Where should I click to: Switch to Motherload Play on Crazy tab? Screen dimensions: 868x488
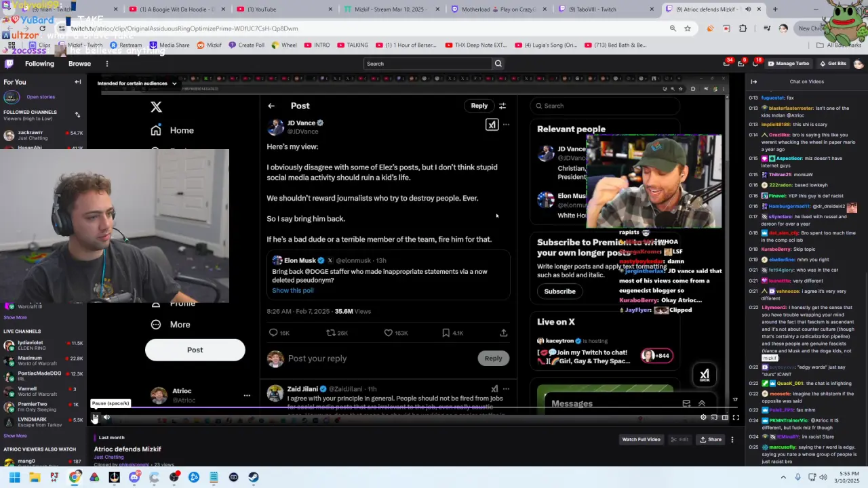[x=498, y=9]
